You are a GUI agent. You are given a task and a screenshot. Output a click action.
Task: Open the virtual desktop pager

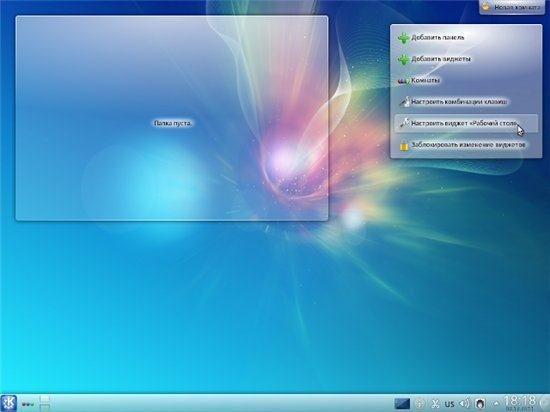click(46, 403)
